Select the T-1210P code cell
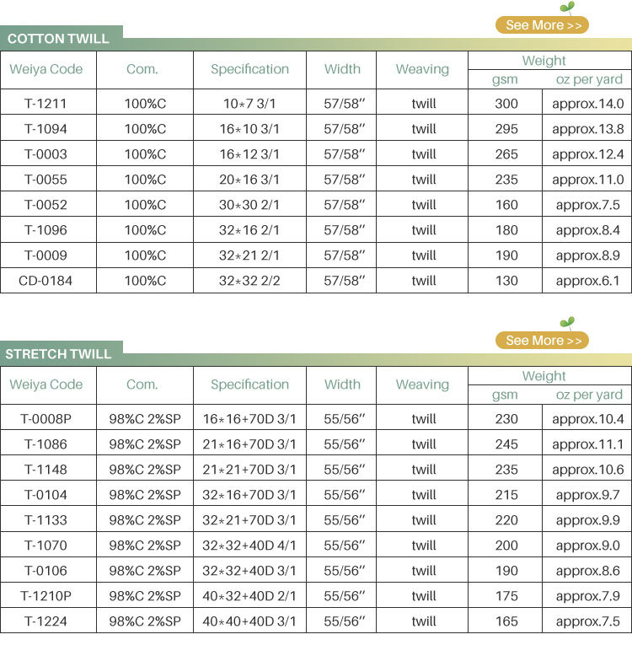This screenshot has width=632, height=672. 46,596
